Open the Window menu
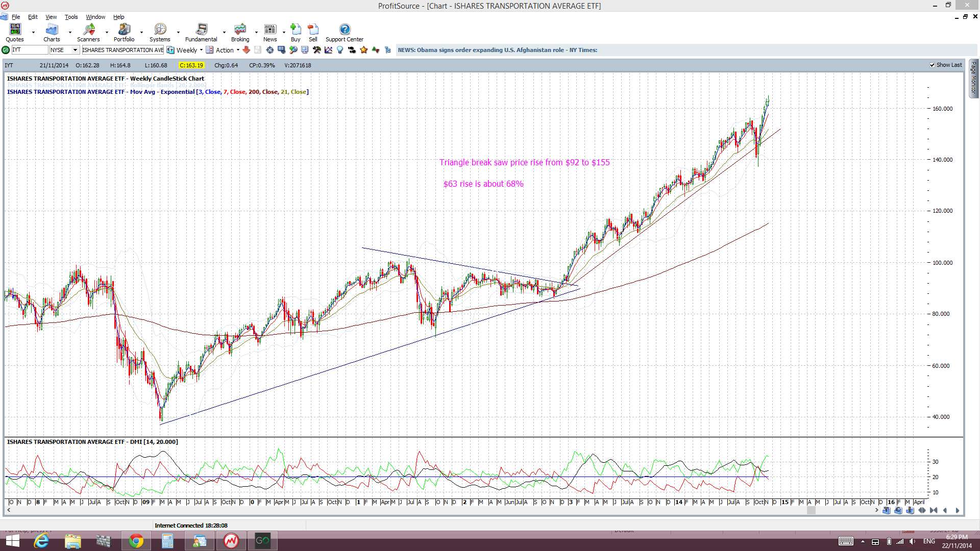This screenshot has width=980, height=551. coord(95,17)
